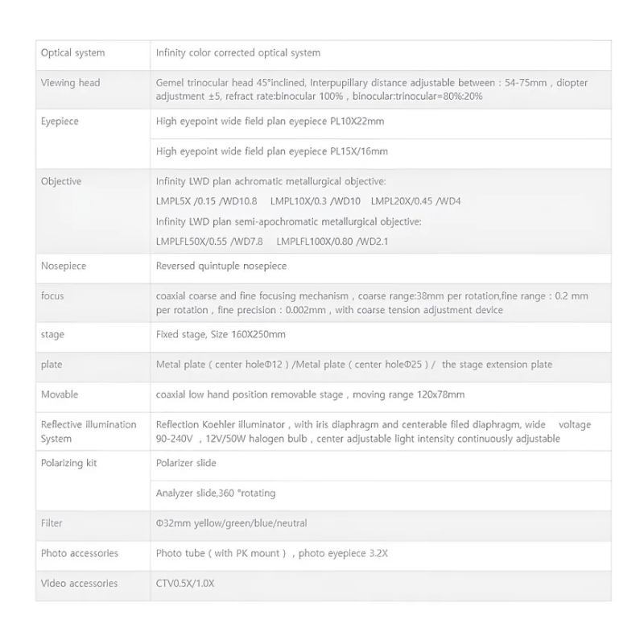Click the 'Fixed stage, Size 160X250mm' text
Image resolution: width=644 pixels, height=644 pixels.
(x=221, y=334)
